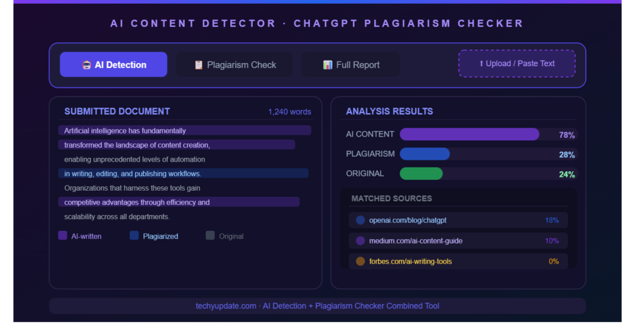Click line 'Artificial intelligence has fundamentally'
Screen dimensions: 644x331
click(184, 131)
